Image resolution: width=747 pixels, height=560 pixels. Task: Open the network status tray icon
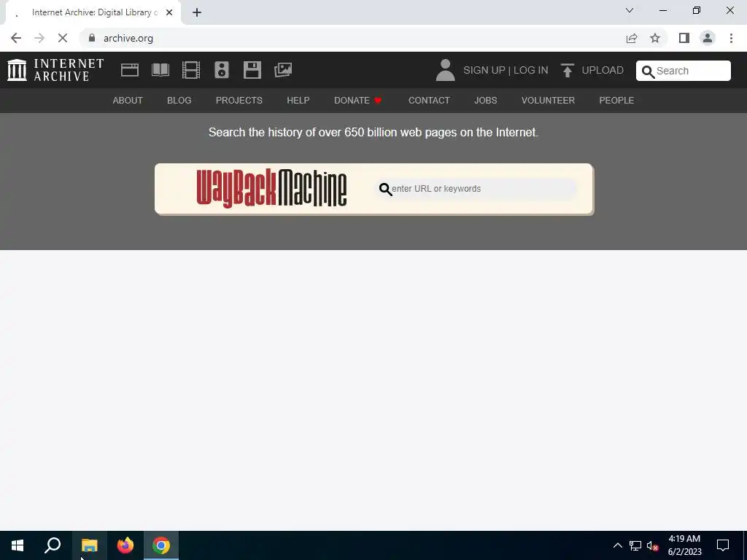point(635,545)
